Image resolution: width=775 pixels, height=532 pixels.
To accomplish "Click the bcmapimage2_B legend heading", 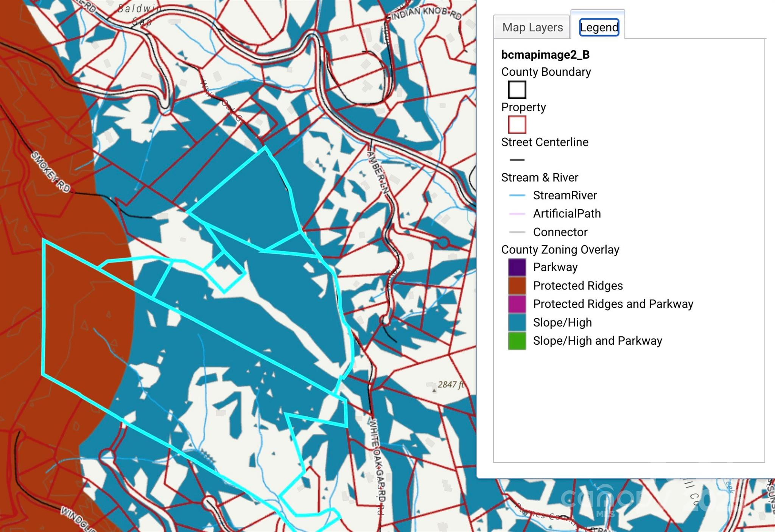I will [545, 54].
